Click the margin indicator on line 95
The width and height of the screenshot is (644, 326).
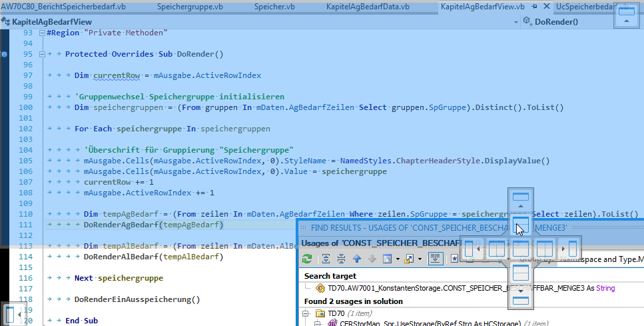pyautogui.click(x=4, y=54)
